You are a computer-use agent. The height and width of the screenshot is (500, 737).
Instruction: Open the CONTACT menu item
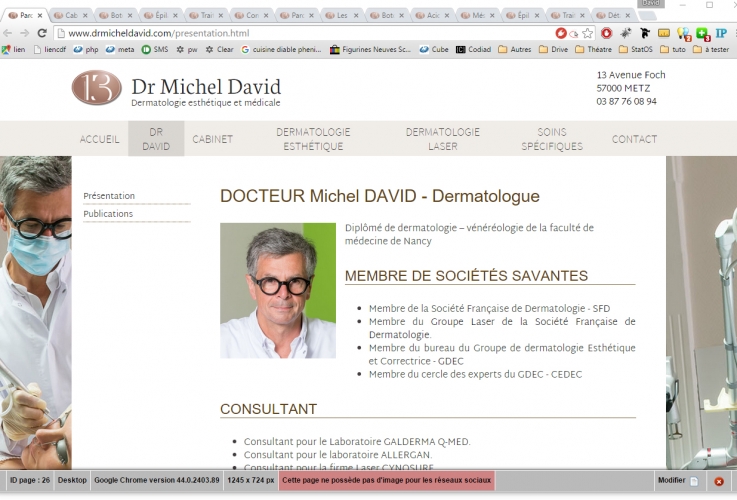click(x=635, y=139)
